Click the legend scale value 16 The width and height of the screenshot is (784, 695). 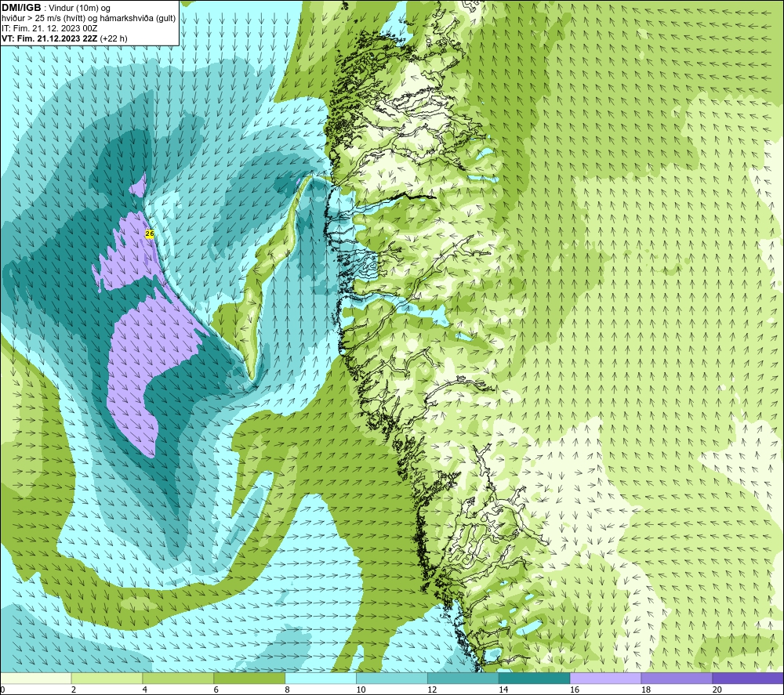pyautogui.click(x=575, y=690)
